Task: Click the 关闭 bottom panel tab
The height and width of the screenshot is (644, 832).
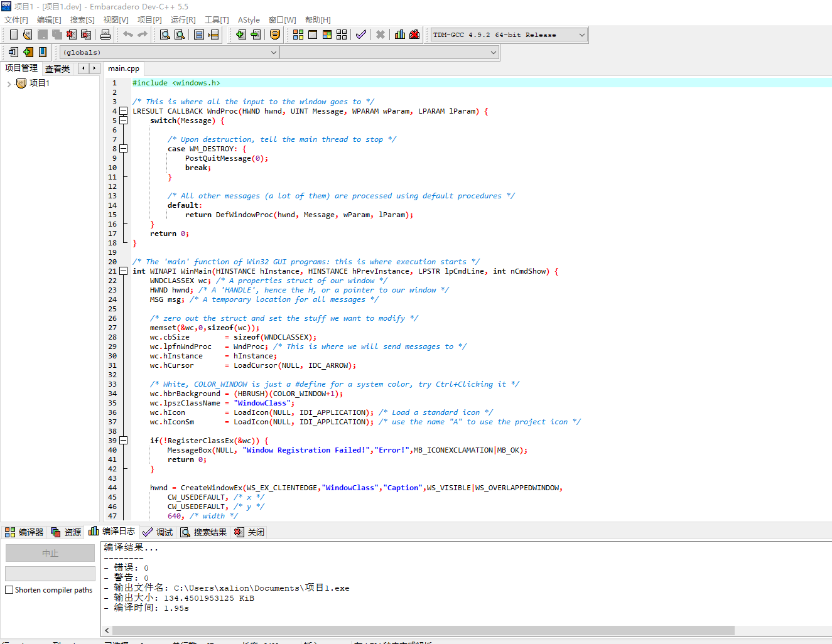Action: pyautogui.click(x=249, y=532)
